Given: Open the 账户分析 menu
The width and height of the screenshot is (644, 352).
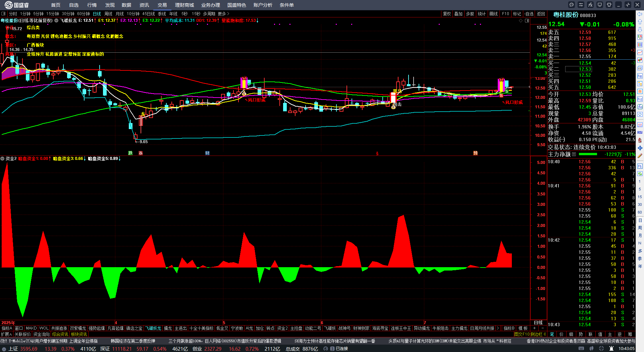Looking at the screenshot, I should click(x=263, y=5).
